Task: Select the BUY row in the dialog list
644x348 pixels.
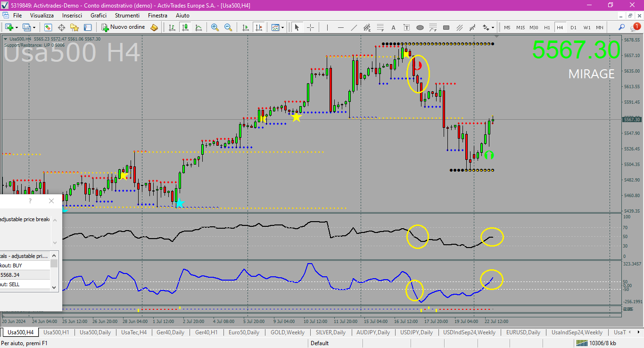Action: click(x=25, y=265)
